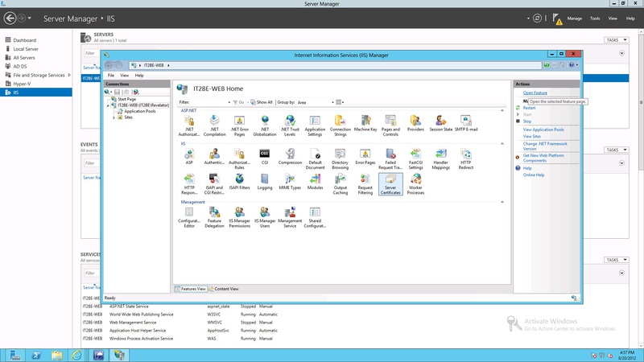Collapse the IT2BE-WEB server tree node
The image size is (644, 362).
[x=109, y=105]
